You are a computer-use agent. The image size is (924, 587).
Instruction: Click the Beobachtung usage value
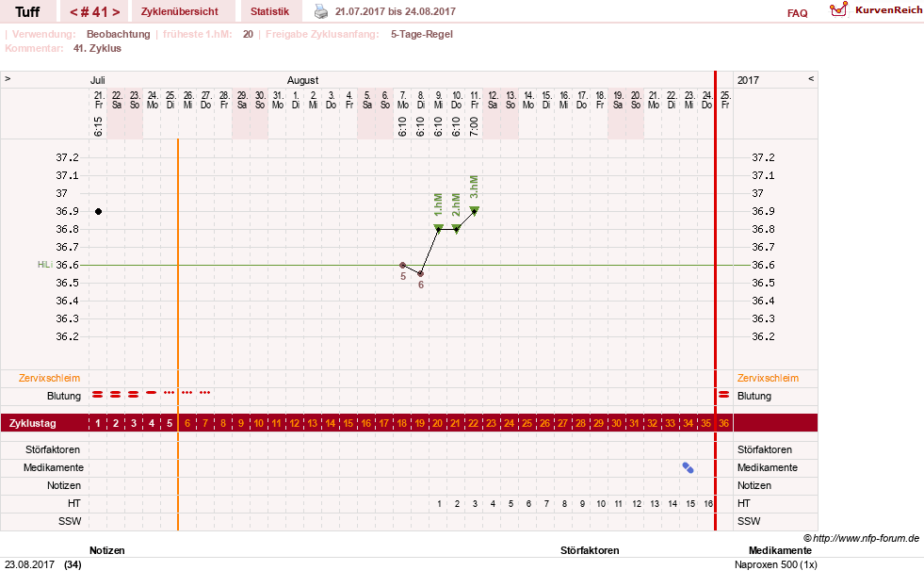118,34
